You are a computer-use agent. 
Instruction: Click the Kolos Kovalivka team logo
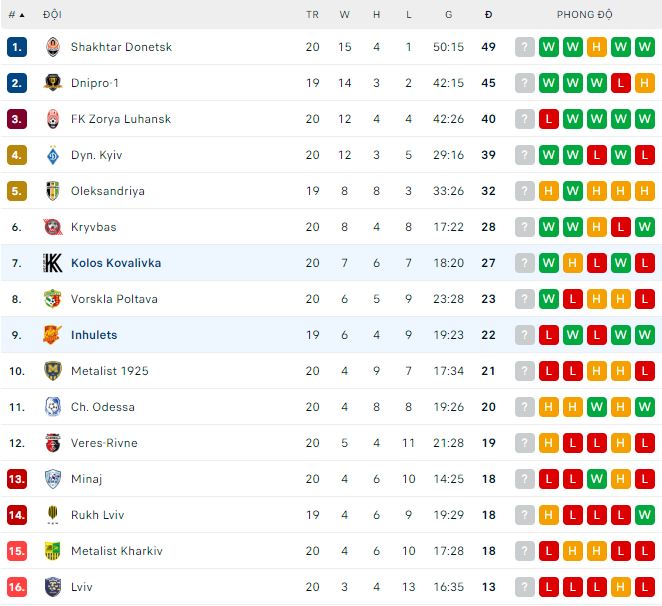point(53,263)
